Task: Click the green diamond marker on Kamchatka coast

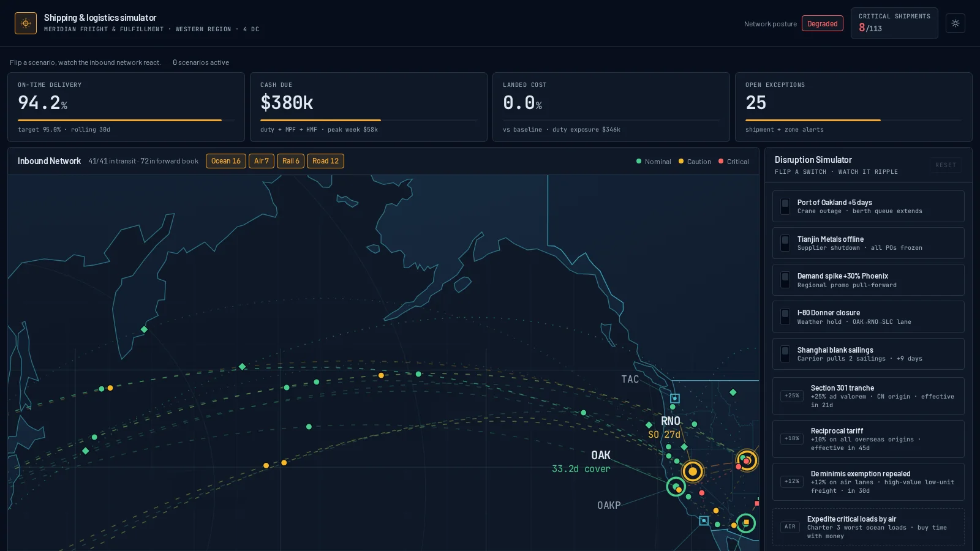Action: click(145, 329)
